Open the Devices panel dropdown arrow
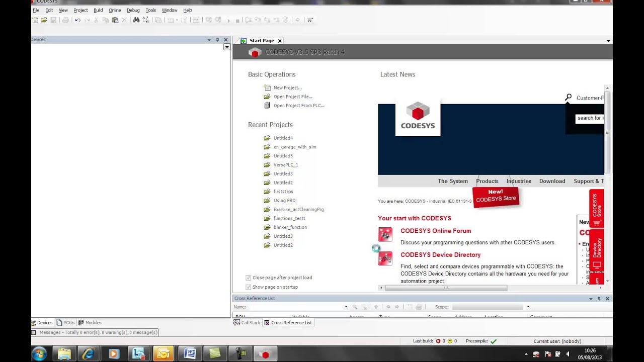The height and width of the screenshot is (362, 644). 209,40
